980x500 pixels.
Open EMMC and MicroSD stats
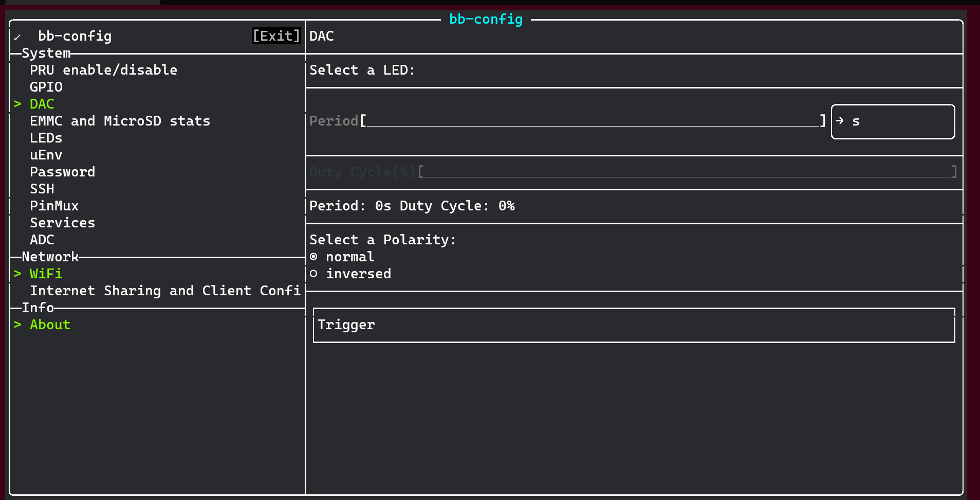[120, 121]
